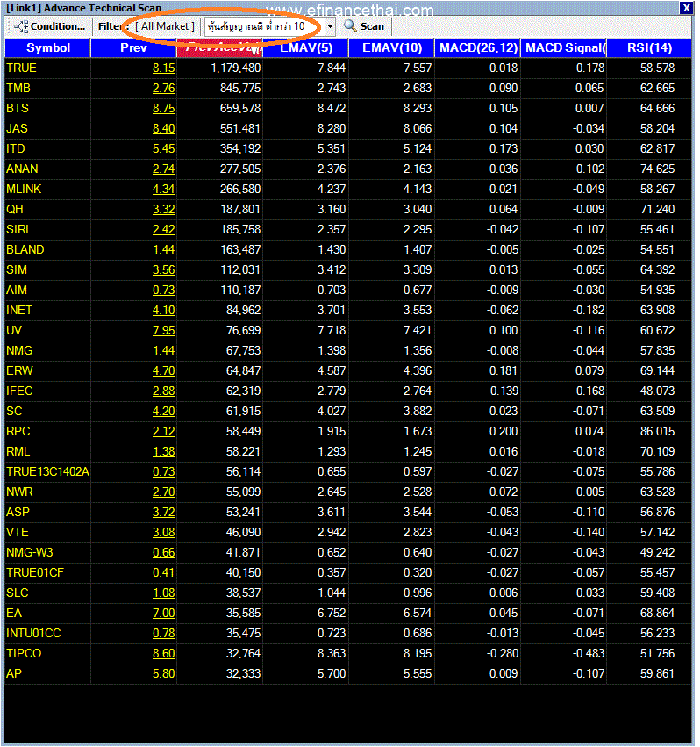Click the 86.015 RSI value
This screenshot has height=747, width=700.
(x=657, y=431)
